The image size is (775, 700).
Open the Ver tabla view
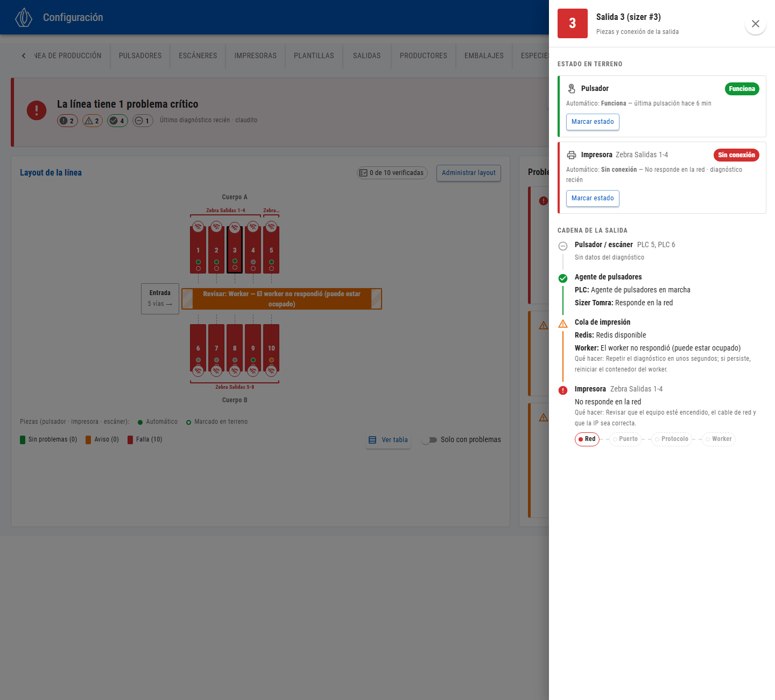(388, 440)
